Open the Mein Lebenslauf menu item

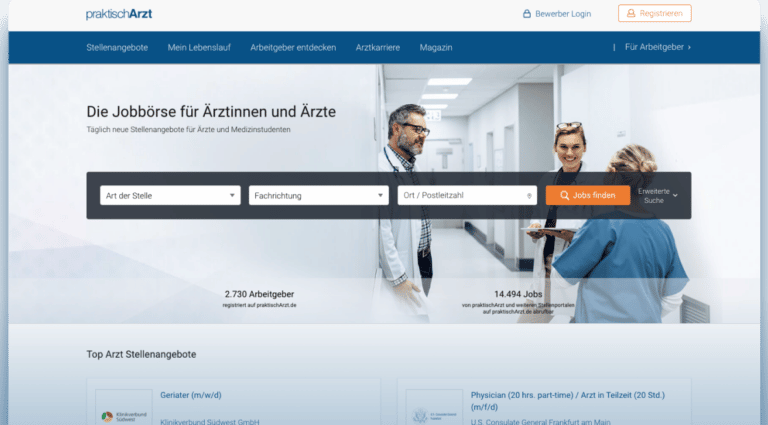pos(199,47)
